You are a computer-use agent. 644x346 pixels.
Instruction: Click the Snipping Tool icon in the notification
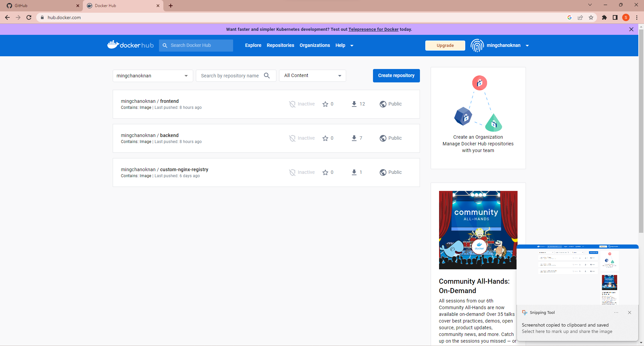(525, 312)
